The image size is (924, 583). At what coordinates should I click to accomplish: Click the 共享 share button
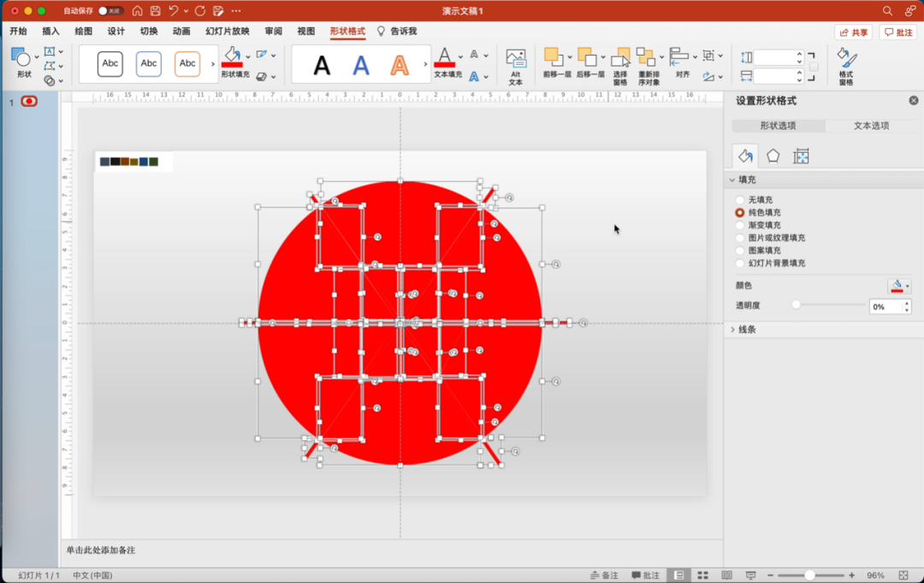point(853,32)
